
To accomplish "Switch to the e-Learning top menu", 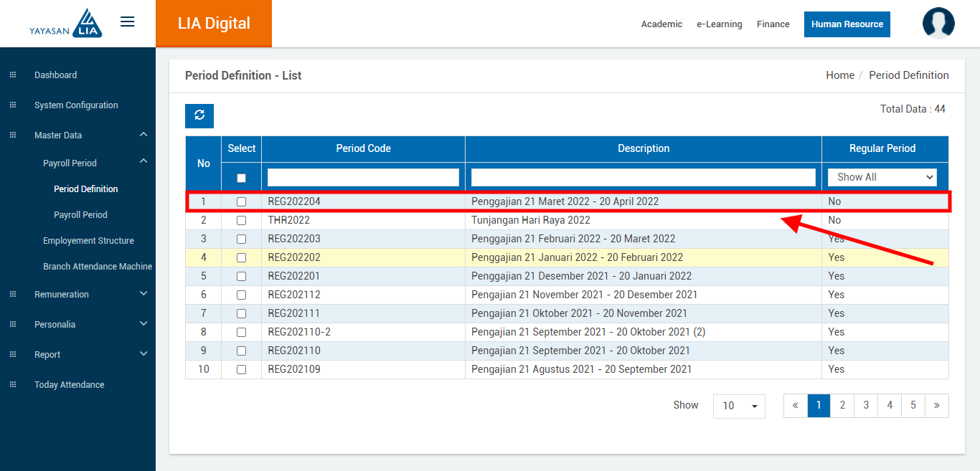I will coord(719,24).
